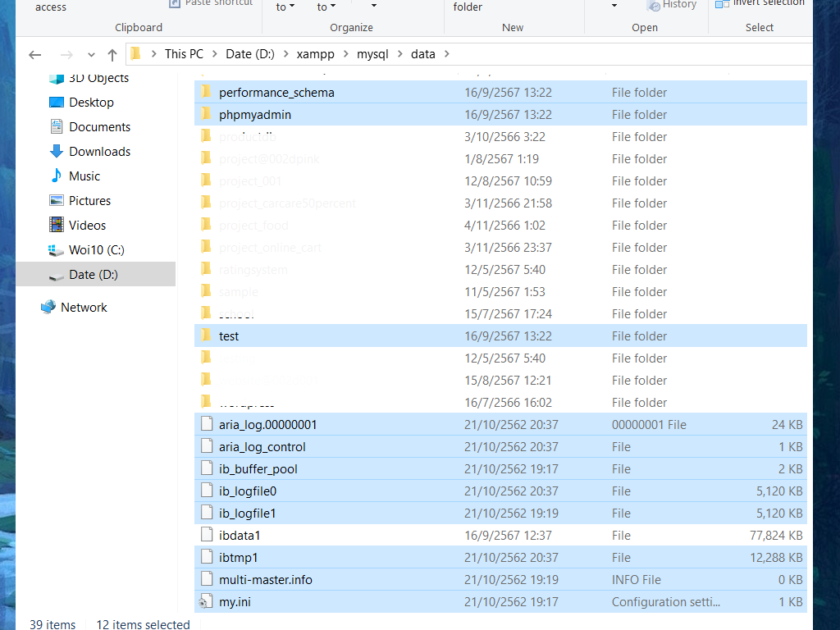840x630 pixels.
Task: Open the 'Move to' dropdown arrow
Action: (291, 7)
